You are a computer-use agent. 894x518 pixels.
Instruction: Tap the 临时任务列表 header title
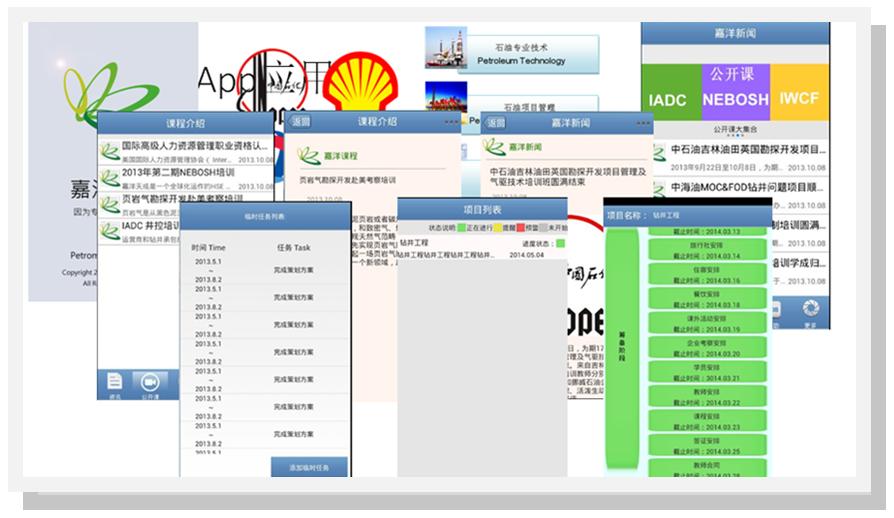point(265,217)
